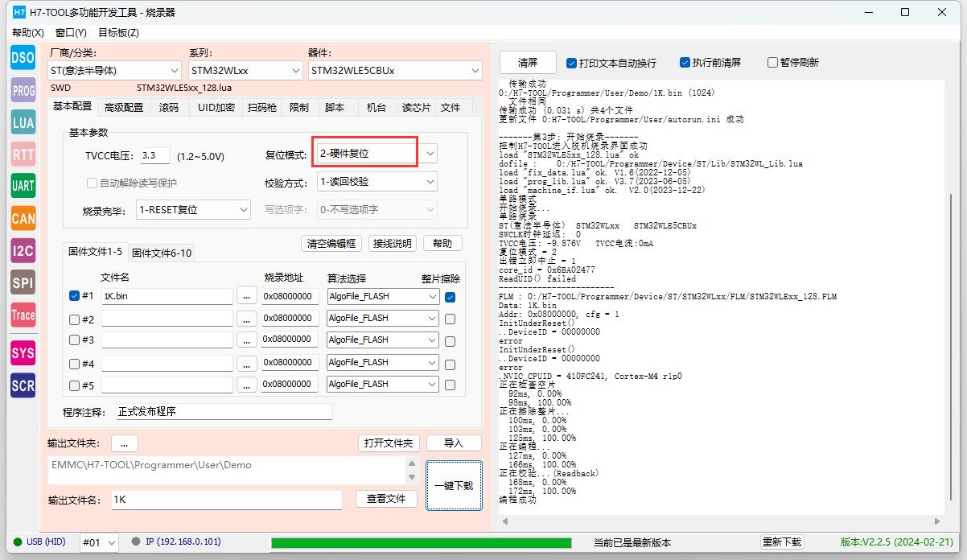Toggle 整片擦除 checkbox for row #1
967x560 pixels.
450,297
